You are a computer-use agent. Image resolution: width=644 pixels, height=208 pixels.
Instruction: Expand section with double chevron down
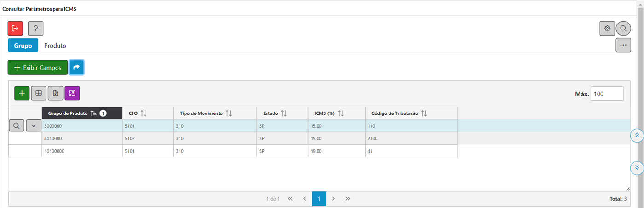point(637,168)
